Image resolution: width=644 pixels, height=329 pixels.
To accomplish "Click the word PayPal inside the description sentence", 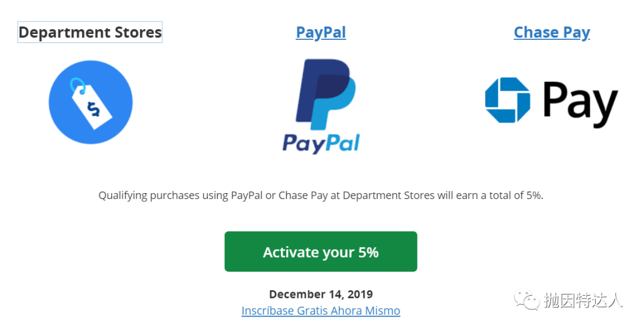I will coord(246,195).
